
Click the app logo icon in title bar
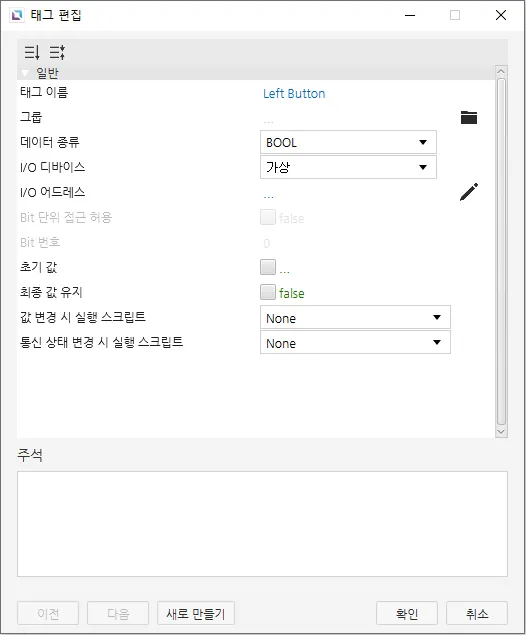click(17, 15)
